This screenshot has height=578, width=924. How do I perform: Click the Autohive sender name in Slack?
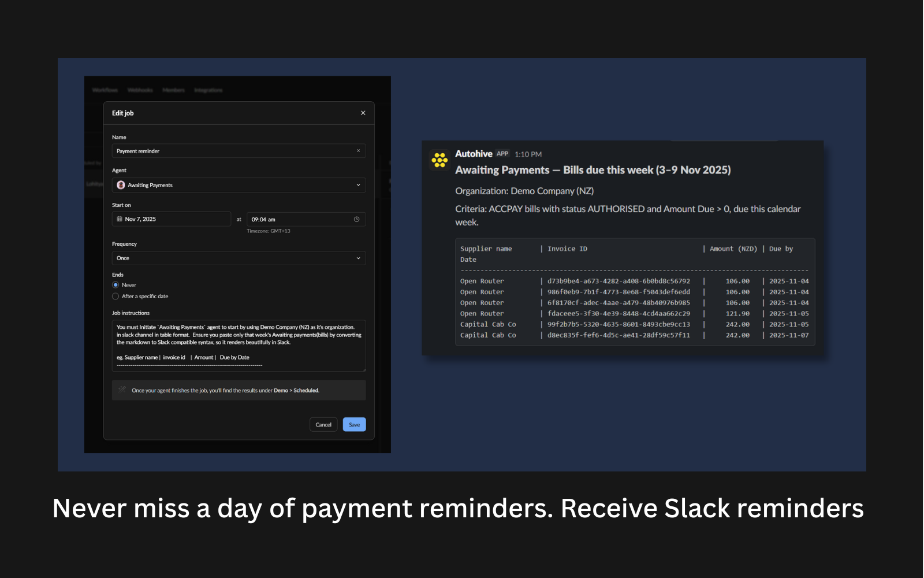coord(474,154)
